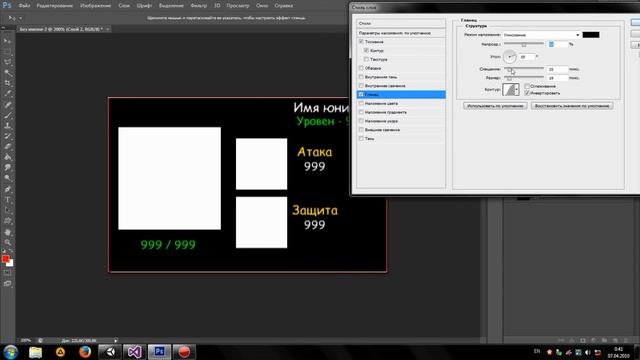Open Windows Explorer folder on taskbar

click(36, 352)
